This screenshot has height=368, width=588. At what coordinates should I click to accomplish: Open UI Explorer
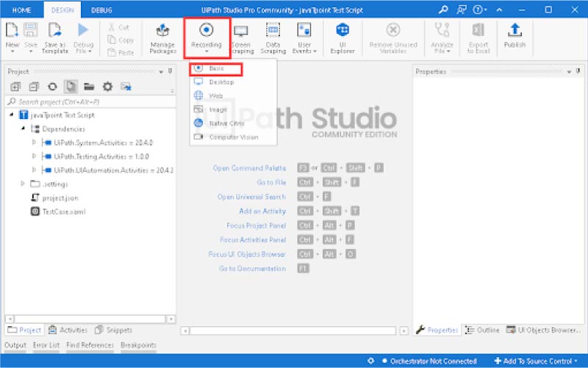pos(343,37)
